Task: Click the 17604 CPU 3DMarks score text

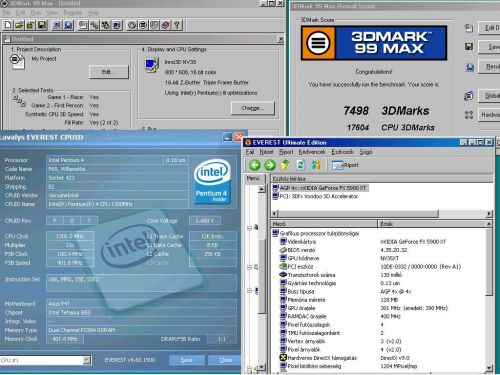Action: pyautogui.click(x=390, y=127)
